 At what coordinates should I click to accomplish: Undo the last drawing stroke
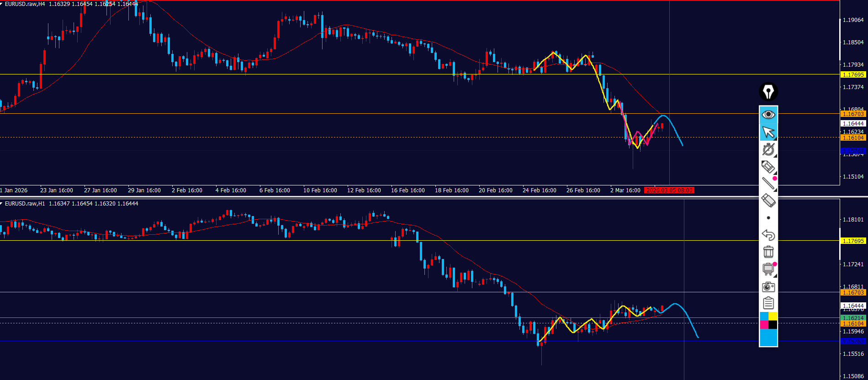(x=768, y=235)
